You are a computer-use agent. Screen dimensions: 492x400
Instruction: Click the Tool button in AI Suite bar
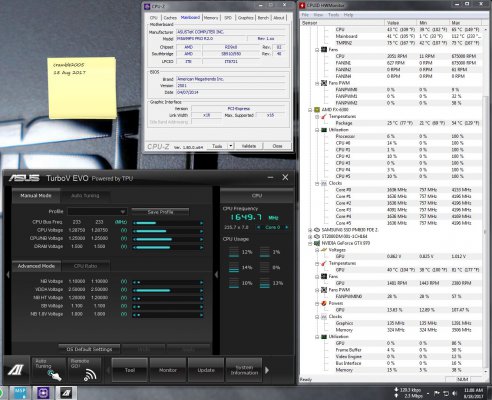tap(130, 370)
